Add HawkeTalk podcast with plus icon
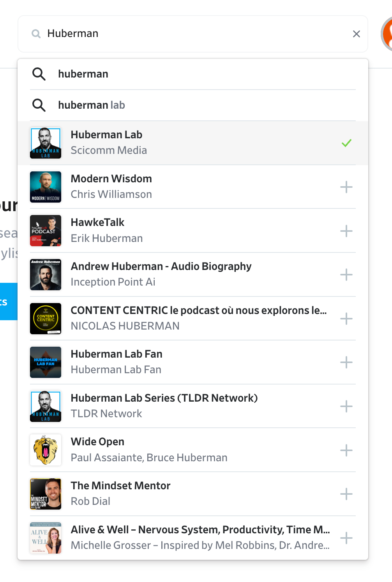 coord(346,231)
